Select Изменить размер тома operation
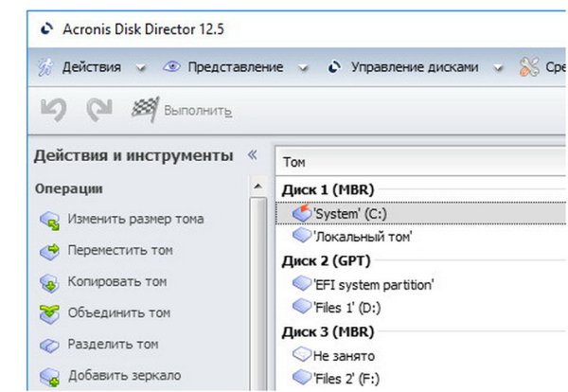 click(x=135, y=219)
